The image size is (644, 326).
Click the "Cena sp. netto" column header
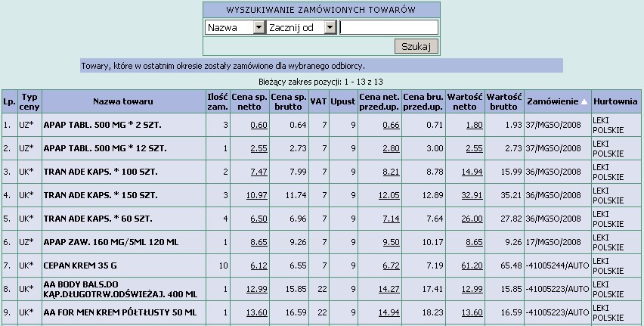(x=250, y=101)
